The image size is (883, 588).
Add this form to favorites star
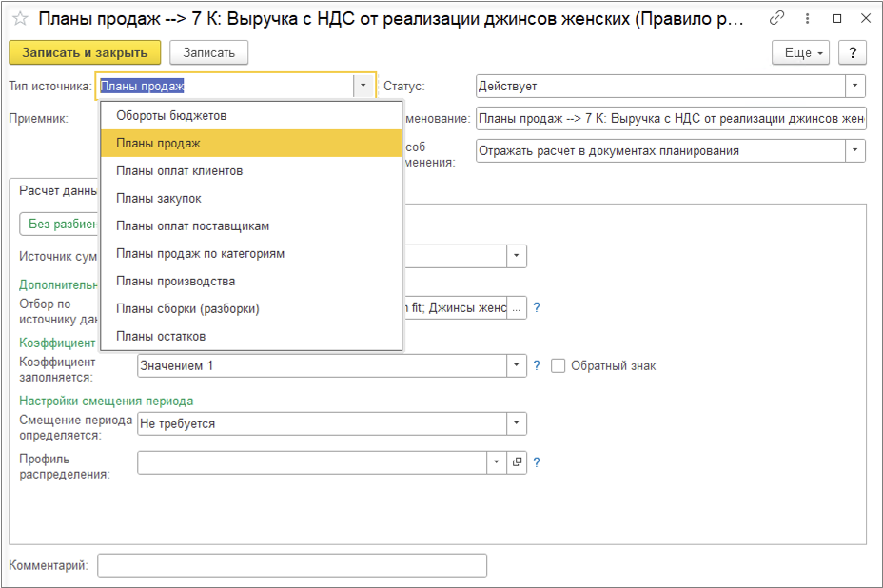pyautogui.click(x=20, y=19)
